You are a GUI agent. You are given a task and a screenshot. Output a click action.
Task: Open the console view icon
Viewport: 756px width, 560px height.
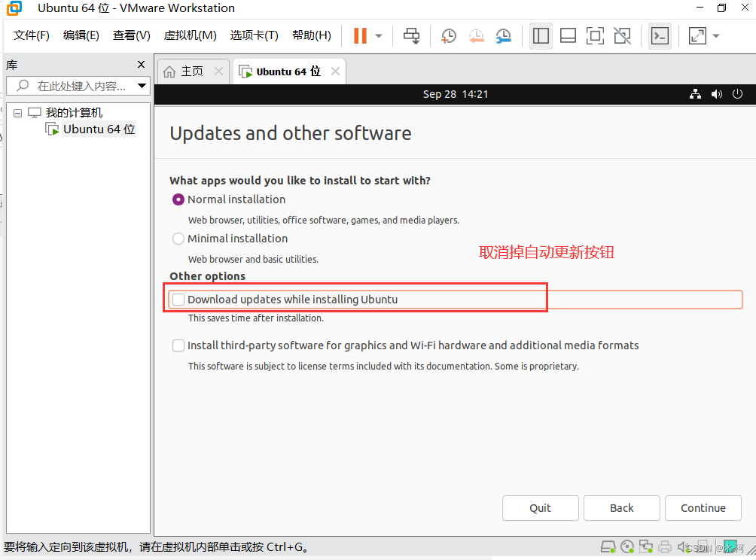pyautogui.click(x=660, y=35)
